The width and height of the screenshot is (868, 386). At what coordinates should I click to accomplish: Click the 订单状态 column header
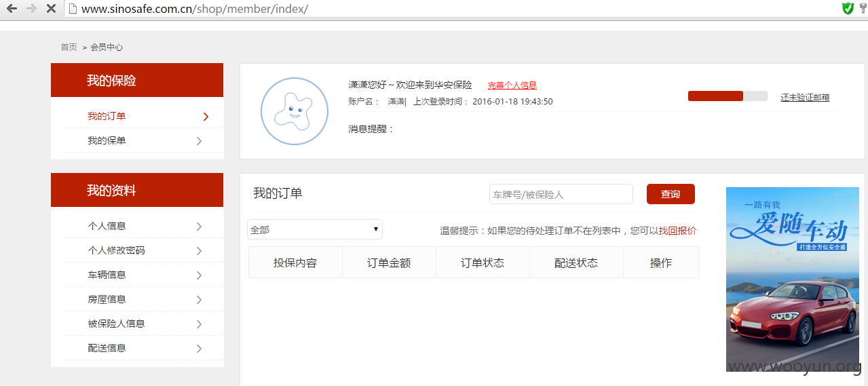point(483,263)
